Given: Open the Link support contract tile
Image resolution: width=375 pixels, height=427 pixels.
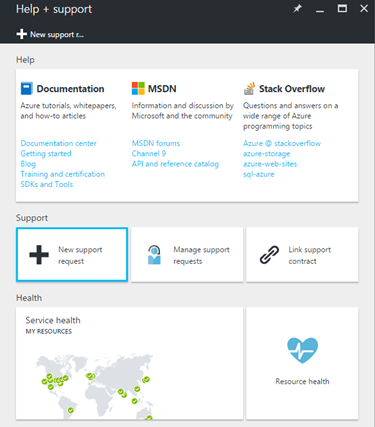Looking at the screenshot, I should [x=302, y=255].
